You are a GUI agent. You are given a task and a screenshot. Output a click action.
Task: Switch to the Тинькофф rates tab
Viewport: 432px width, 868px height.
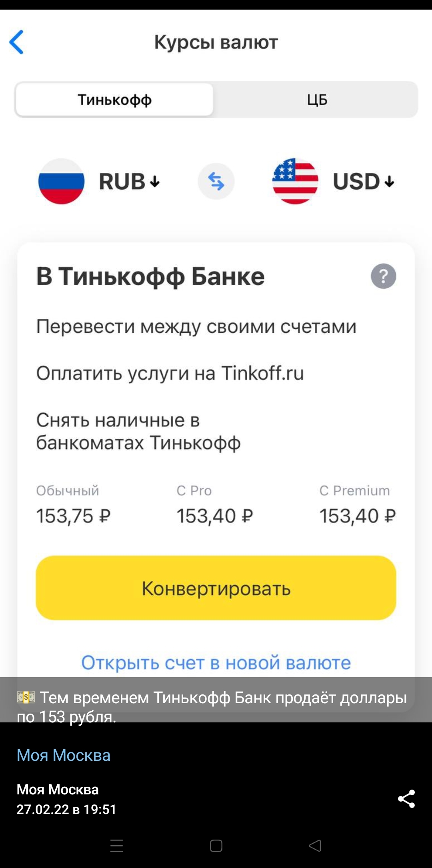coord(114,100)
